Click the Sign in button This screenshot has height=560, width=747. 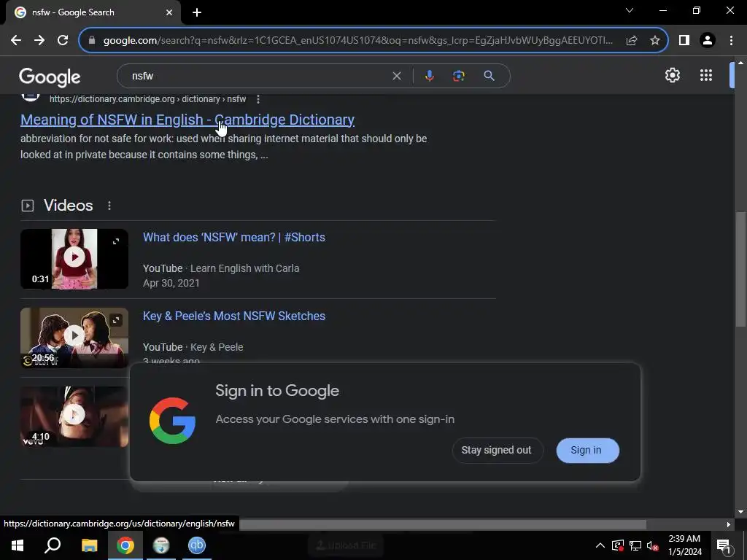coord(587,451)
